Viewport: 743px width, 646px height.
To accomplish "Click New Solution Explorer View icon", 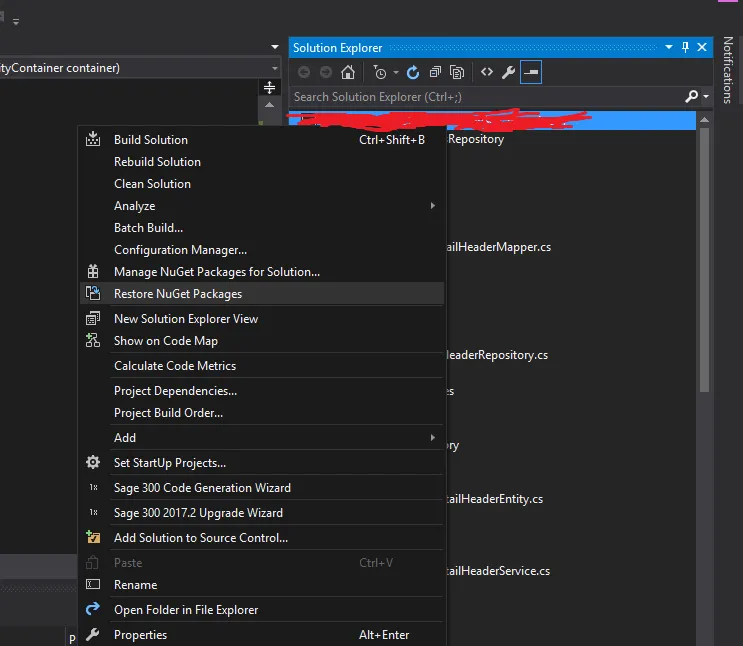I will [x=93, y=318].
